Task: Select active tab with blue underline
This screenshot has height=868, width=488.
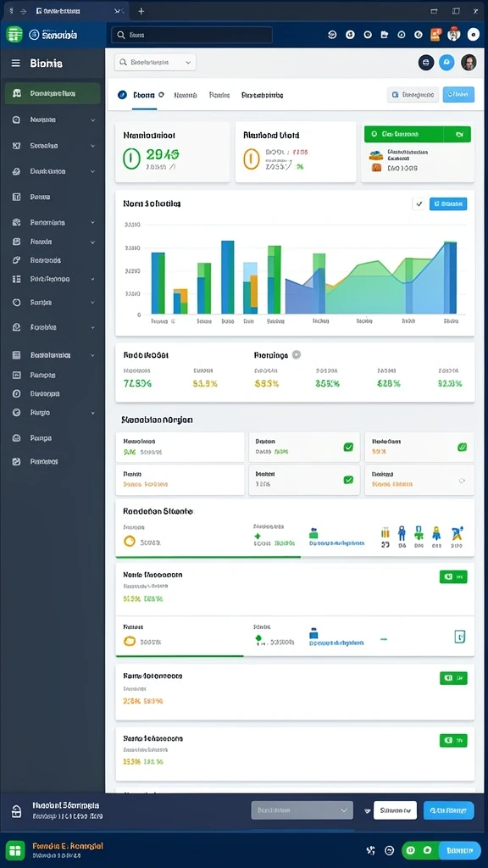Action: (x=143, y=95)
